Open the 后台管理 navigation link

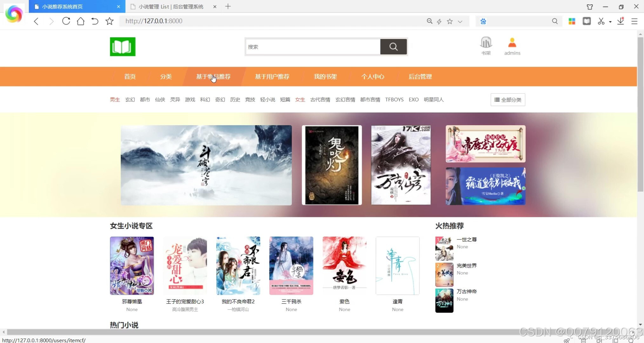(420, 77)
